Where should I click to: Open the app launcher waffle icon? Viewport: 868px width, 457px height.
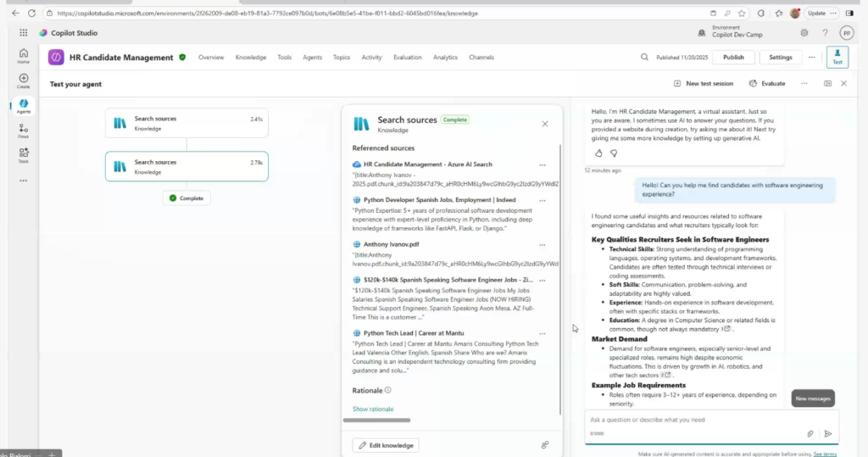(x=24, y=33)
